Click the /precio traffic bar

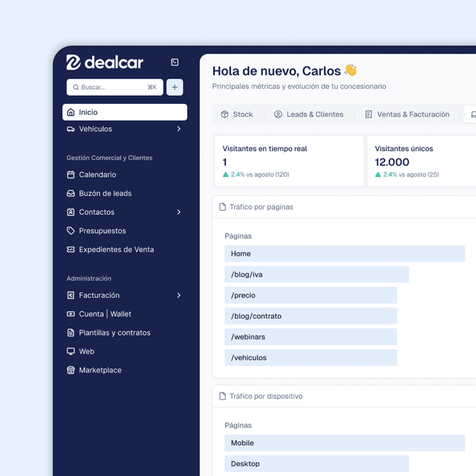[x=311, y=295]
